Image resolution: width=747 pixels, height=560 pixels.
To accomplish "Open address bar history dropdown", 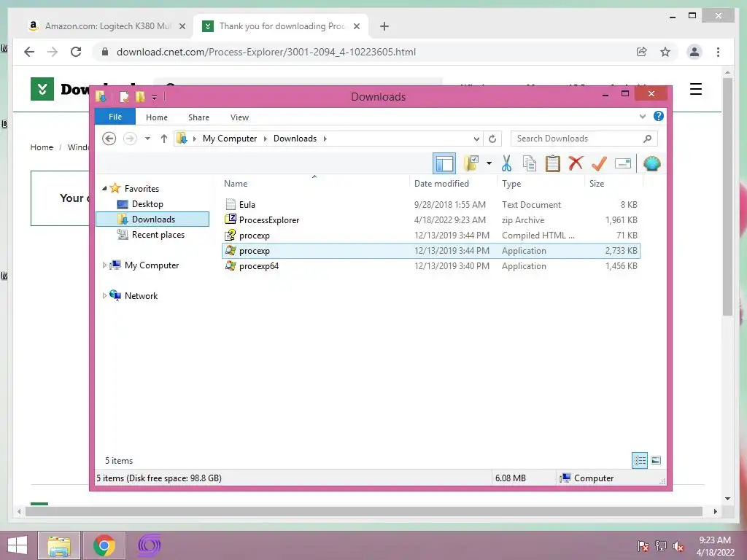I will (x=476, y=139).
